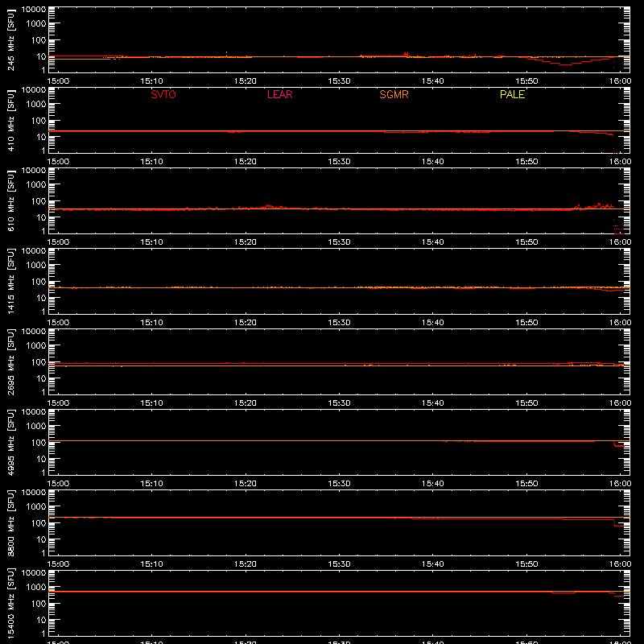Click 15:40 under the 8800 MHz panel

(433, 564)
